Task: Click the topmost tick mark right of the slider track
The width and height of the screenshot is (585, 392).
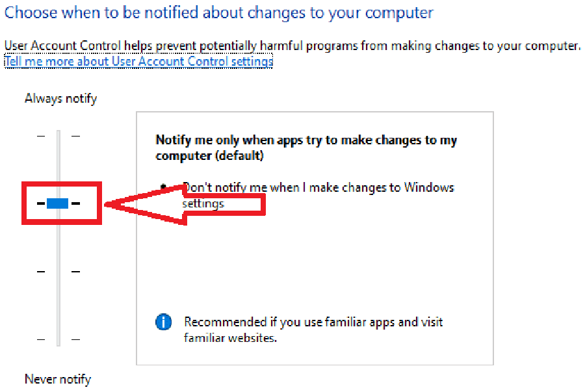Action: [76, 136]
